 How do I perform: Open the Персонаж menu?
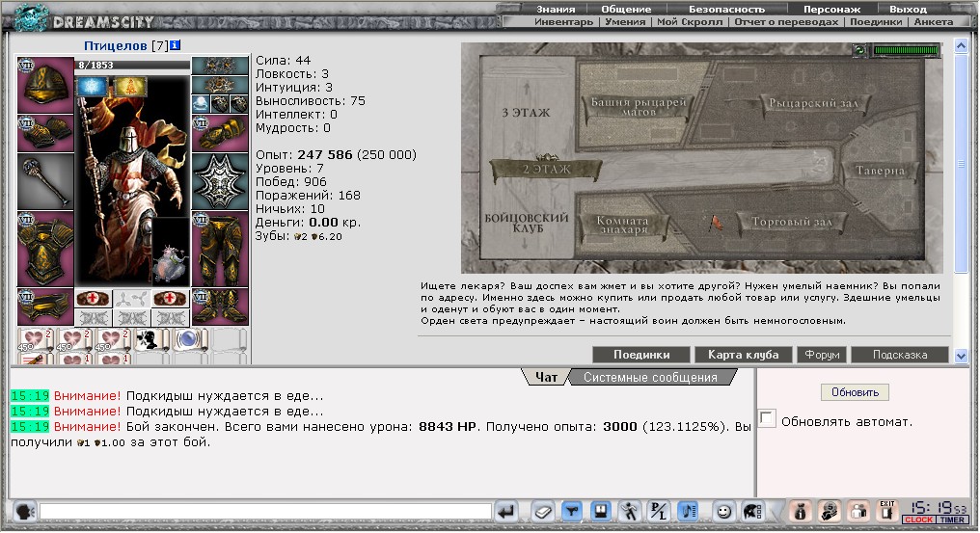tap(831, 9)
